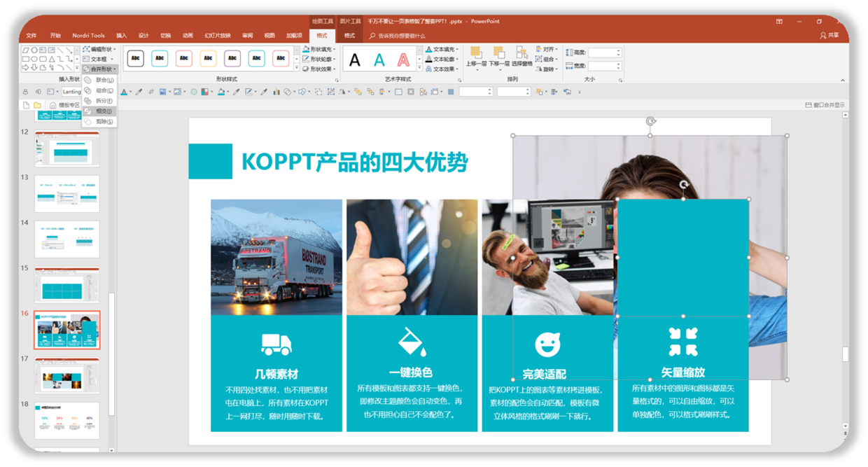868x467 pixels.
Task: Click 上移一层 bring forward icon
Action: coord(476,53)
